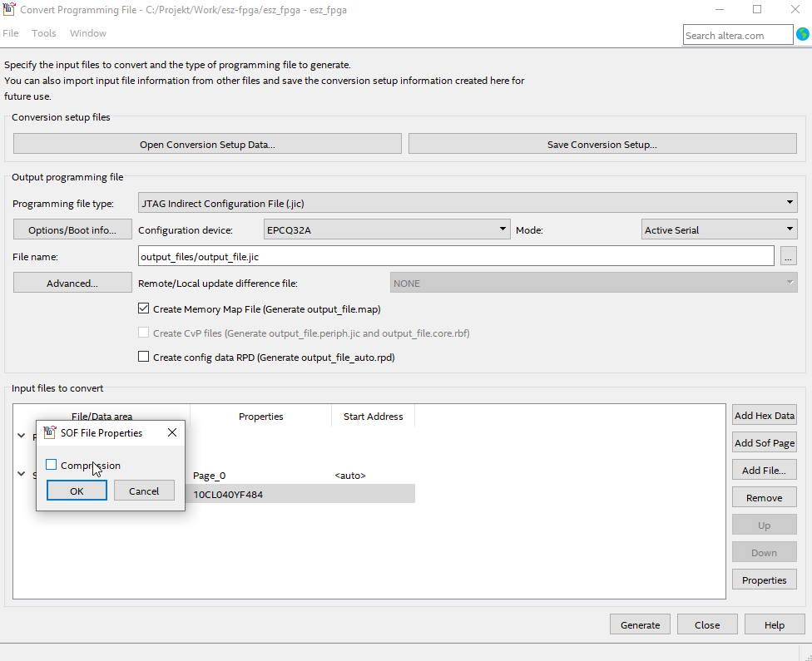Click the File name input field
This screenshot has height=661, width=812.
pos(456,256)
